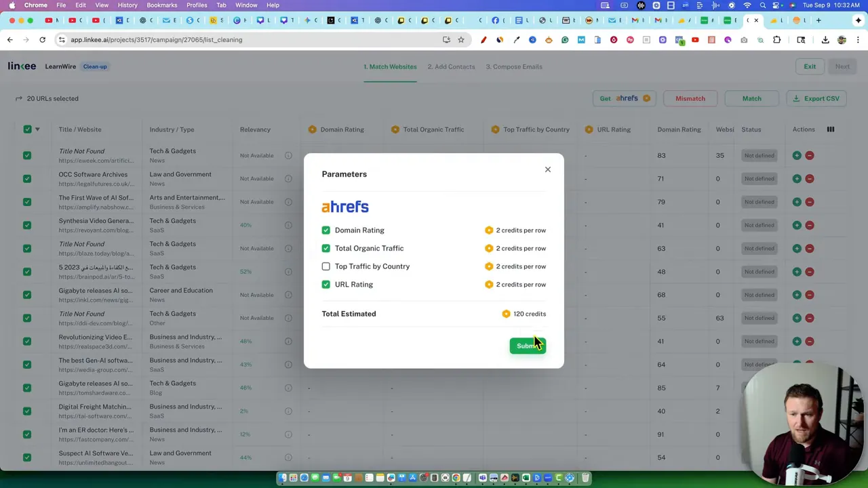Click the redirect arrow beside 20 URLs selected
This screenshot has height=488, width=868.
pos(18,98)
